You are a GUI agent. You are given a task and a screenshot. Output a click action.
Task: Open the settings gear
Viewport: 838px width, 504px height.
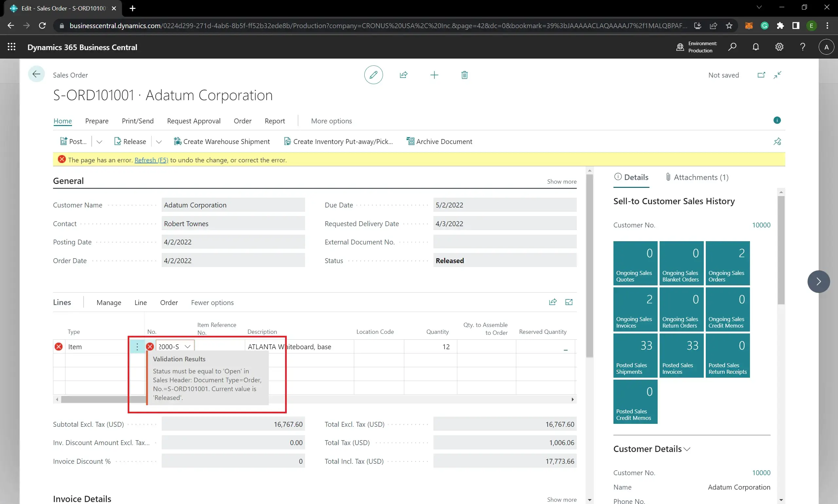tap(779, 47)
